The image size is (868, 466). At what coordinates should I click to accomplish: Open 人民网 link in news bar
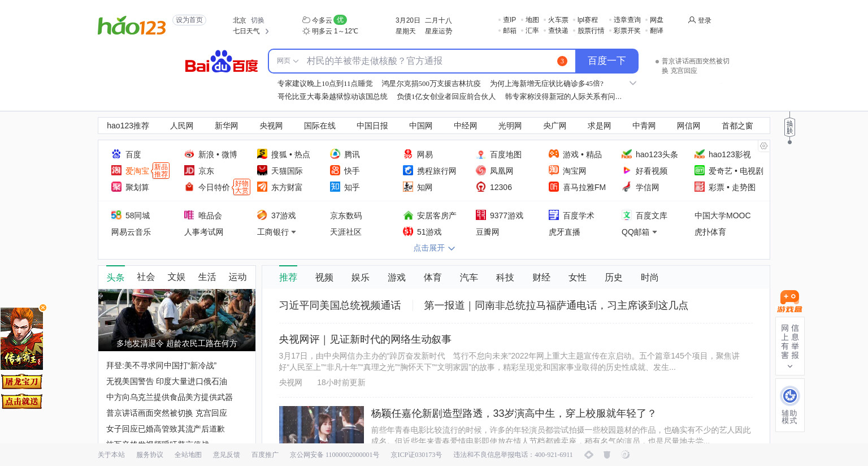coord(182,126)
